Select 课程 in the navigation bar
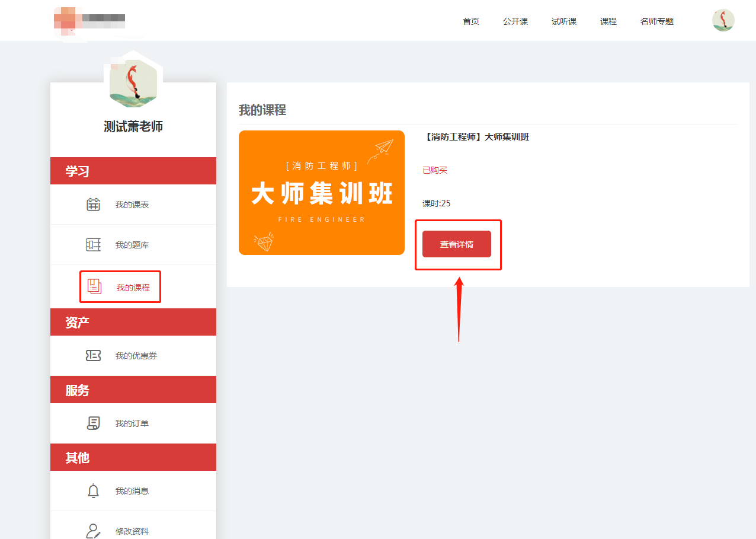 tap(608, 21)
